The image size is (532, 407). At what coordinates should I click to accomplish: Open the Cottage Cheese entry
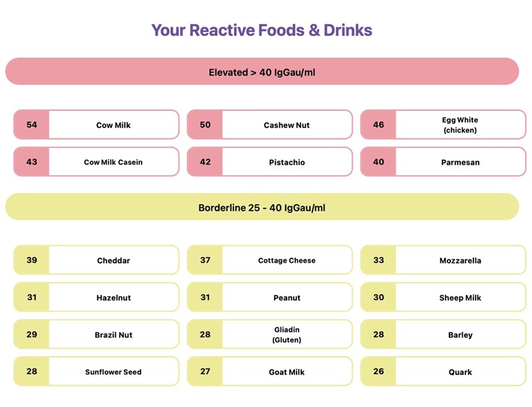pyautogui.click(x=270, y=260)
